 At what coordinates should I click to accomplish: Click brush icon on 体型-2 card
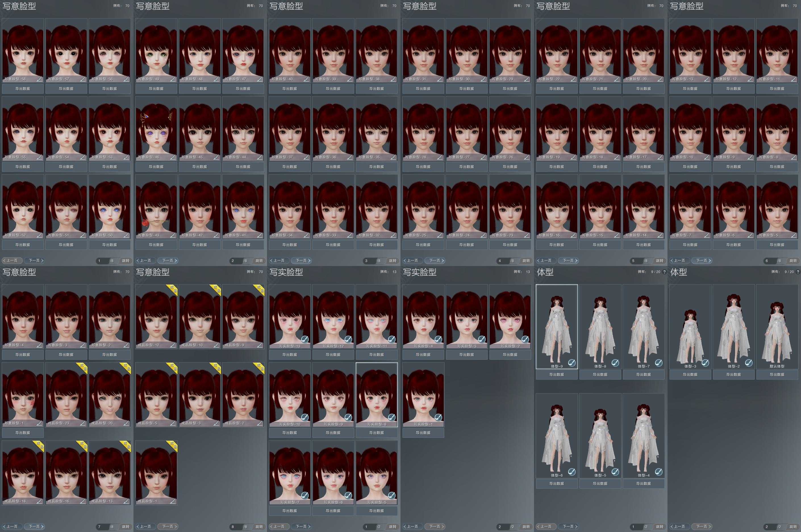tap(748, 363)
